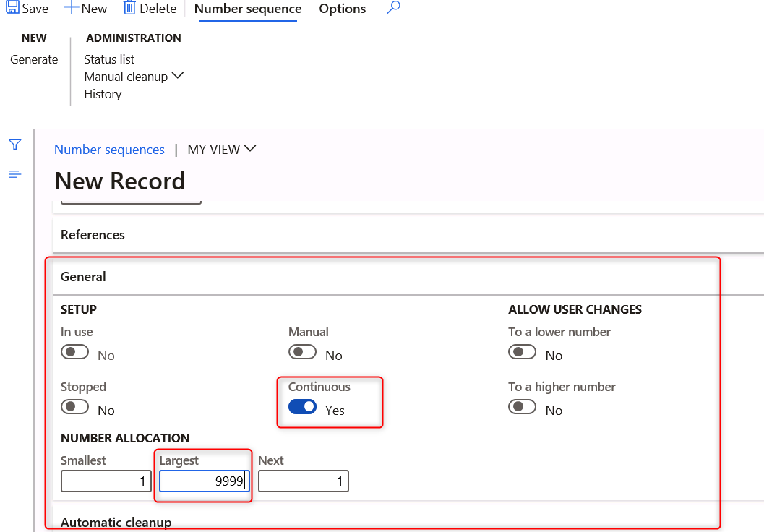Open the task list icon below the filter
This screenshot has width=764, height=532.
(14, 174)
